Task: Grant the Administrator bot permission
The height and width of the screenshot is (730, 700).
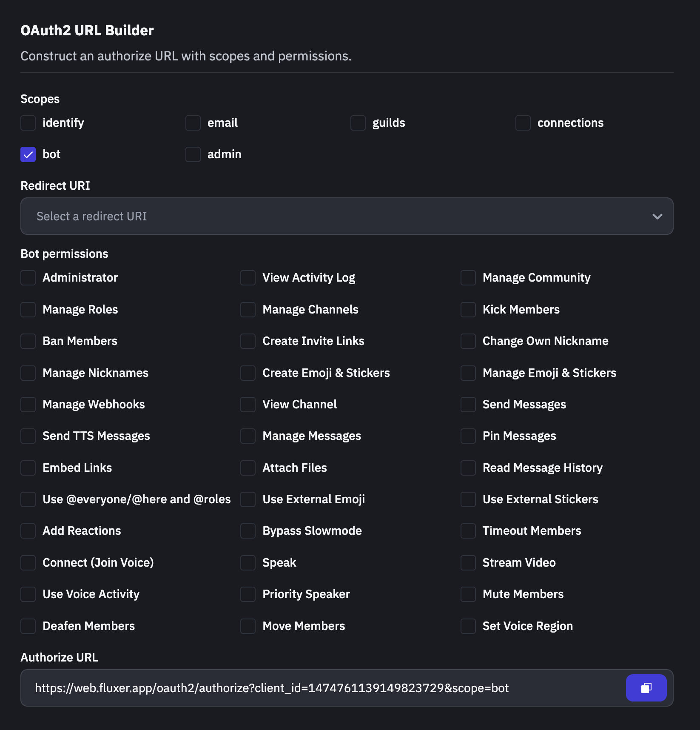Action: point(28,278)
